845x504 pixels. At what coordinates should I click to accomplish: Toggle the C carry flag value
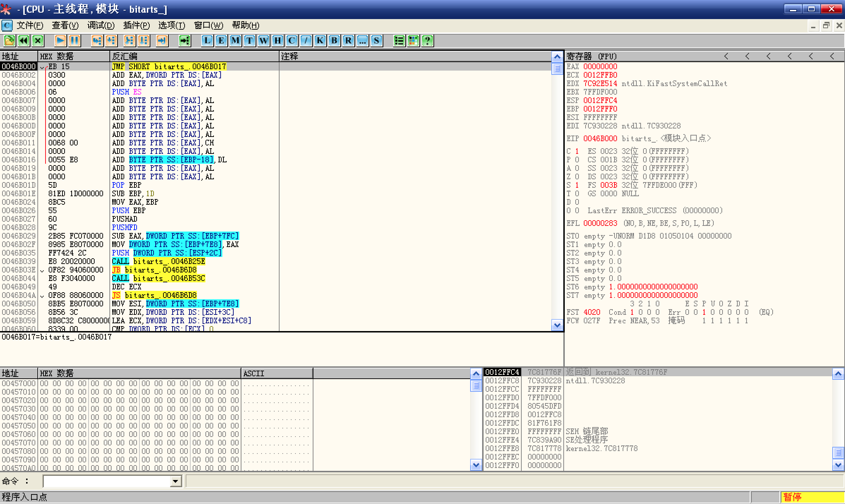coord(577,151)
